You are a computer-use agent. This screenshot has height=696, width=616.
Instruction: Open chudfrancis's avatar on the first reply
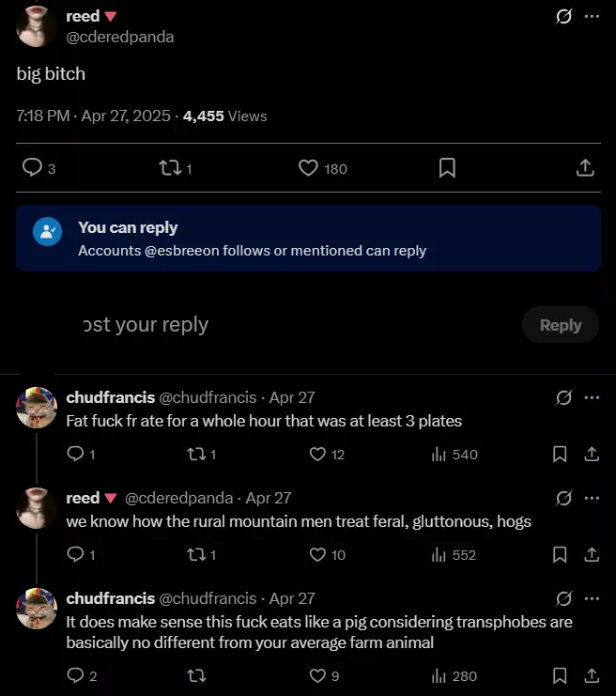tap(38, 407)
